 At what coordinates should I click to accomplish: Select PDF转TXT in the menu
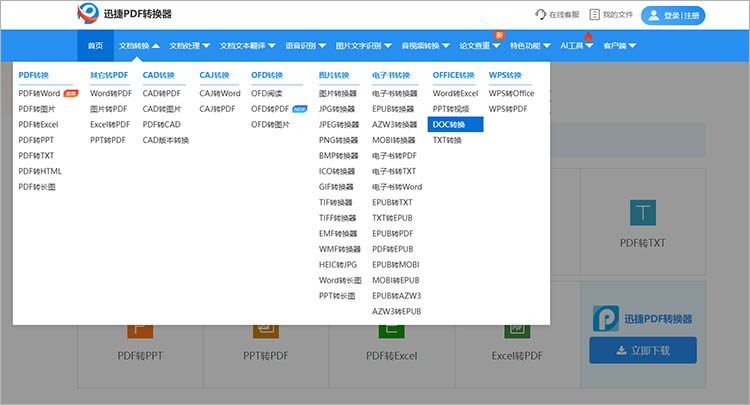coord(36,155)
